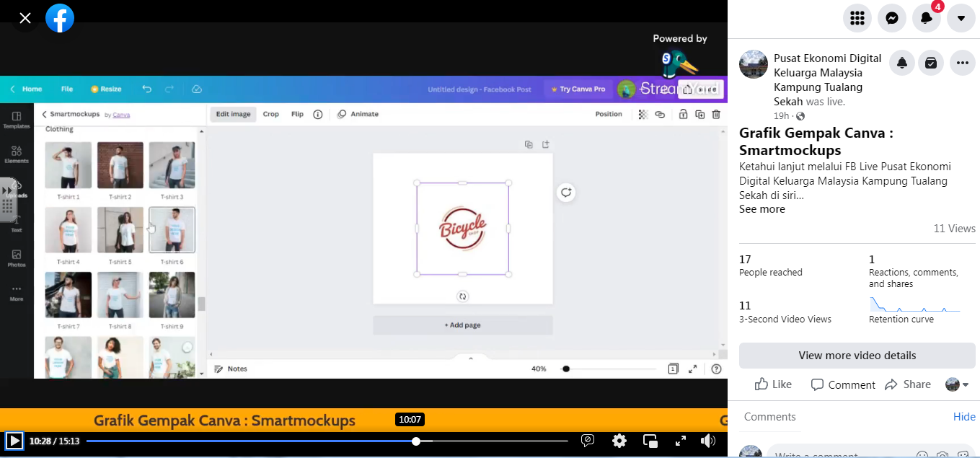Duplicate the selected element
980x458 pixels.
point(700,114)
